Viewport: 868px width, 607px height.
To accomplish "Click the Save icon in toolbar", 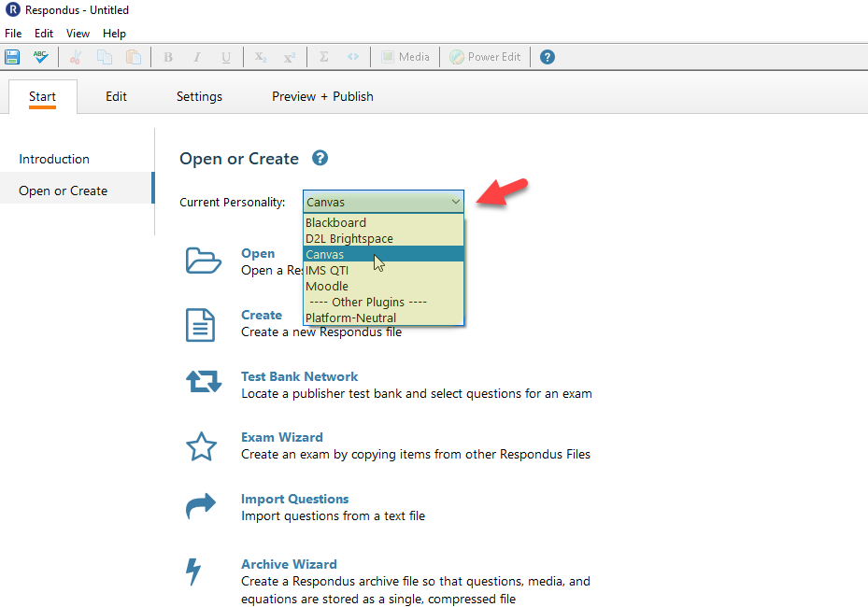I will coord(12,57).
